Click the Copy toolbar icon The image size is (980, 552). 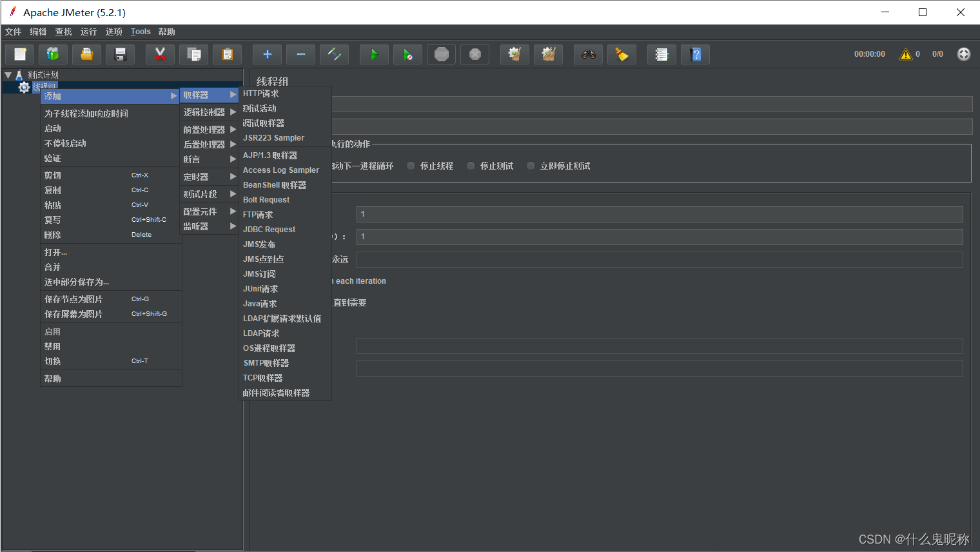194,54
